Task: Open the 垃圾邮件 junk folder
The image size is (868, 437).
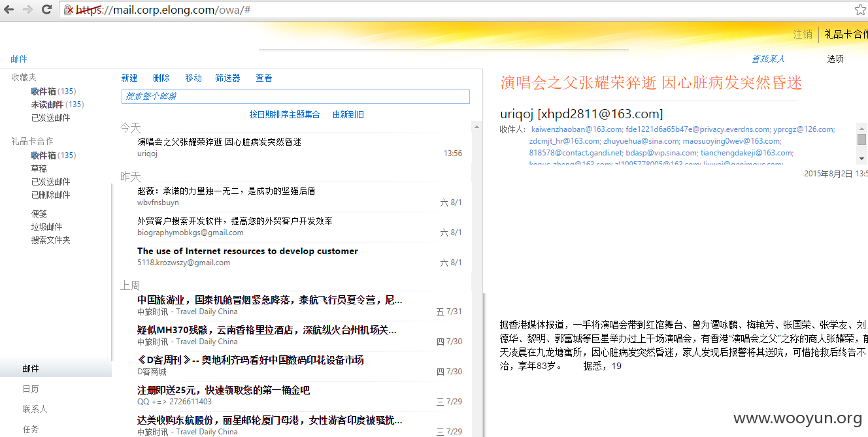Action: point(47,227)
